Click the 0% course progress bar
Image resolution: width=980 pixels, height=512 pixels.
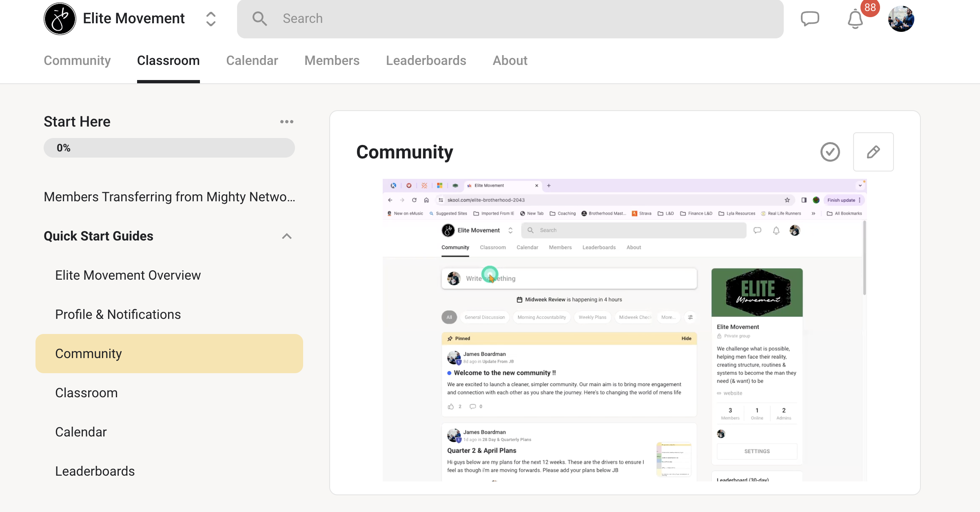tap(169, 148)
